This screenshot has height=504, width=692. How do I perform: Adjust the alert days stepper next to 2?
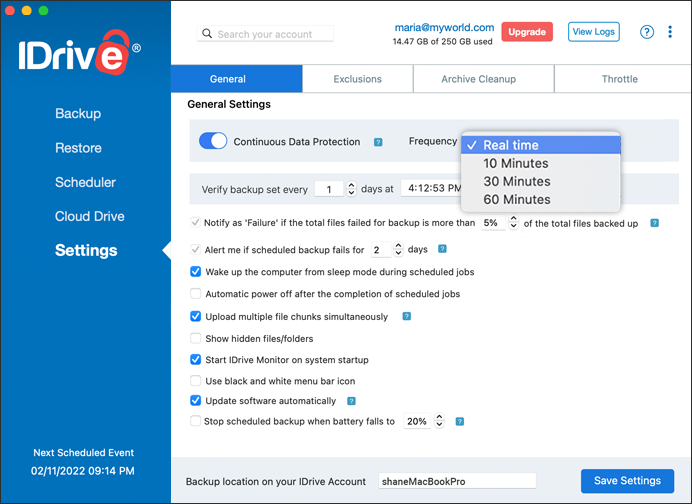coord(398,249)
